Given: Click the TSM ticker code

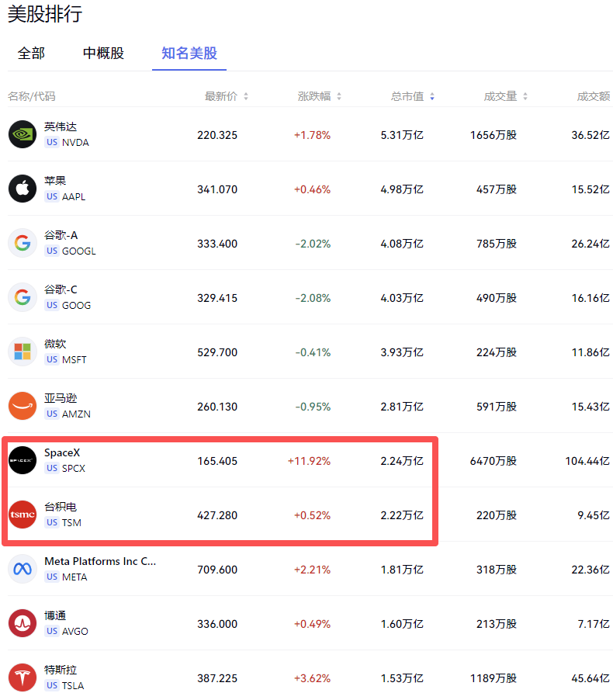Looking at the screenshot, I should pos(72,523).
